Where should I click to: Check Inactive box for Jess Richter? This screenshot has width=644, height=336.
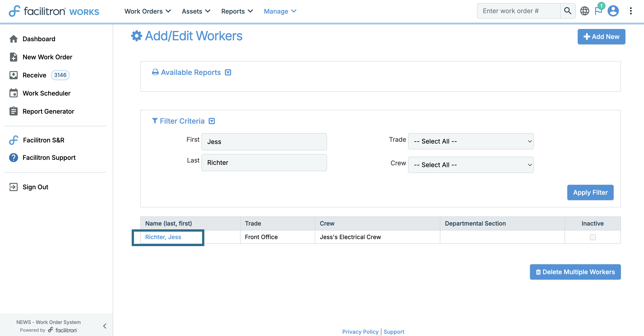tap(592, 237)
